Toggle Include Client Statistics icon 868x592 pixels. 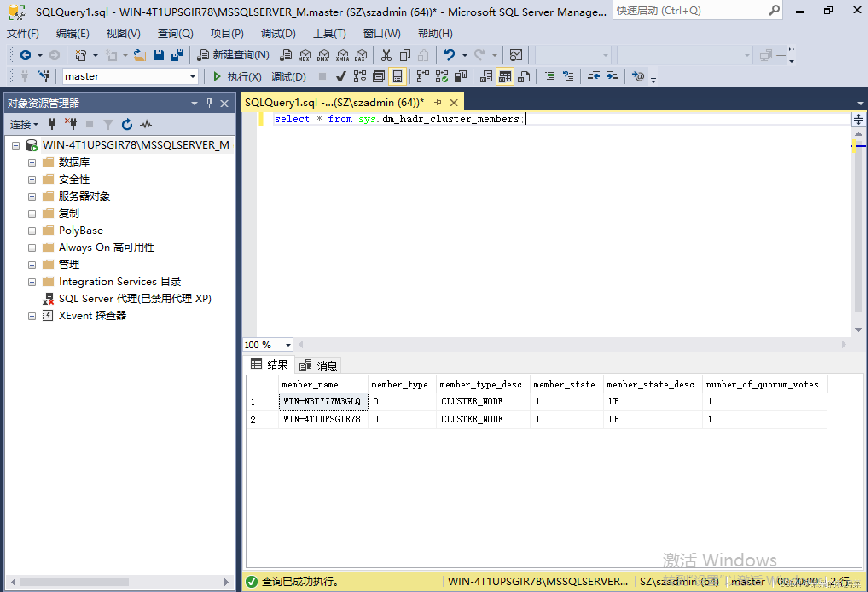(x=460, y=77)
